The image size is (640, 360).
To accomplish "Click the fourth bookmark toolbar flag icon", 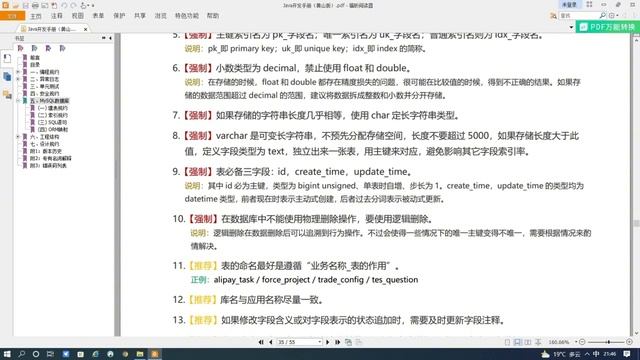I will [x=62, y=48].
